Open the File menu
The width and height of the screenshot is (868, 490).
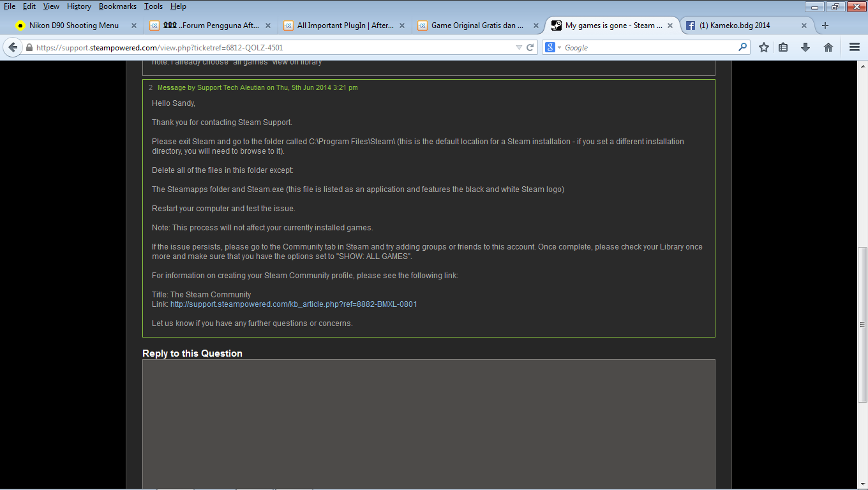[x=10, y=6]
